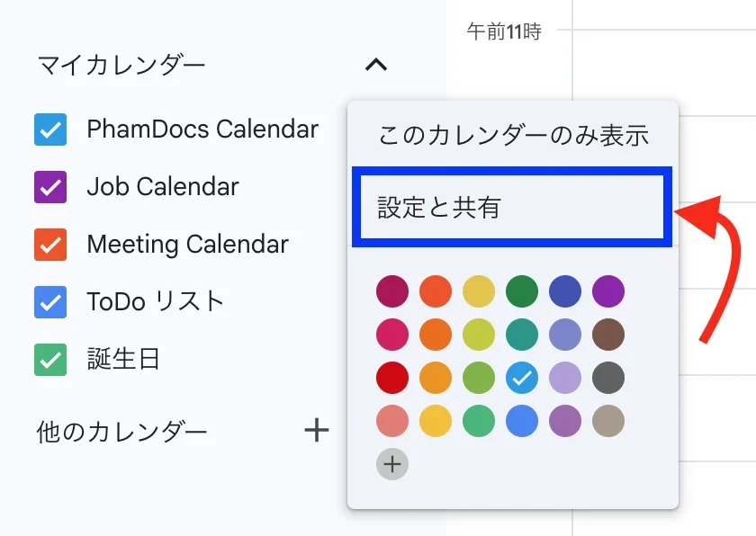Screen dimensions: 756x536
Task: Choose the bright red color swatch
Action: click(392, 378)
